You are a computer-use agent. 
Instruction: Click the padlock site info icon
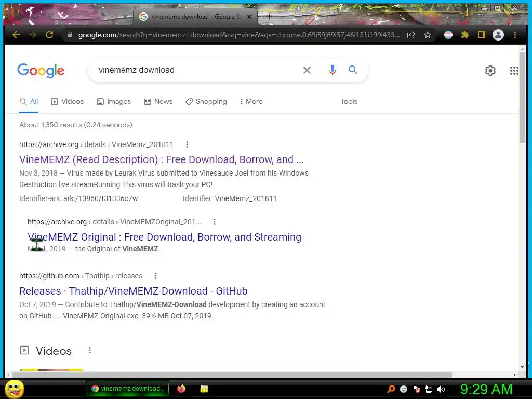point(70,35)
